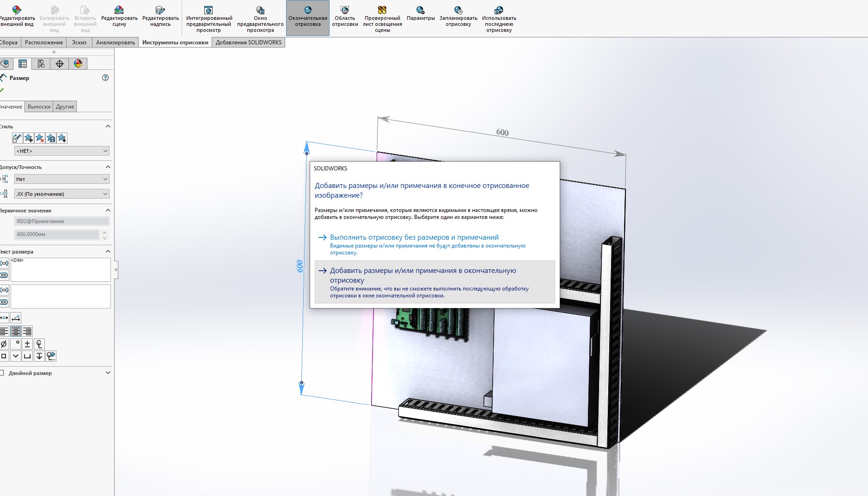Open the DisplayManager color-ball tab
Viewport: 868px width, 496px height.
coord(78,64)
